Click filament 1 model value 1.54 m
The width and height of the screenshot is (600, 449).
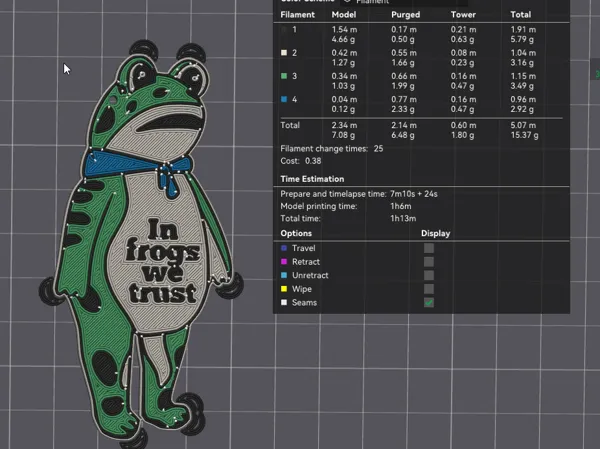[344, 29]
